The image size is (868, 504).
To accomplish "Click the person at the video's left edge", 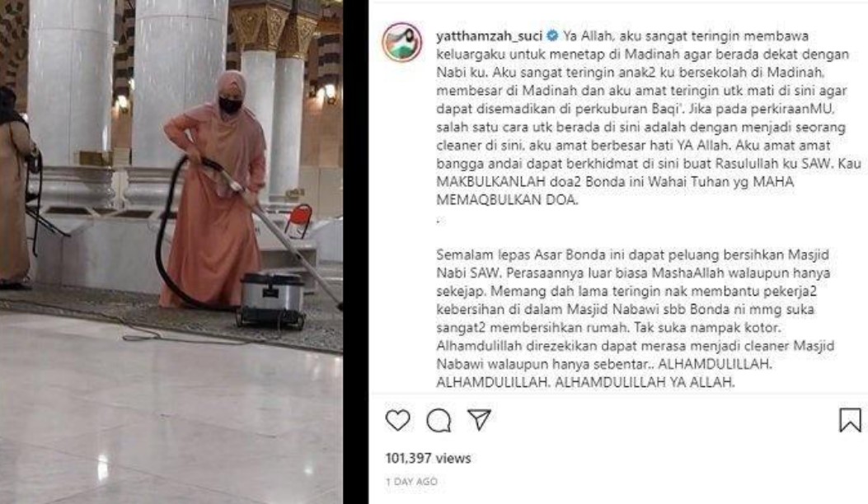I will tap(16, 188).
